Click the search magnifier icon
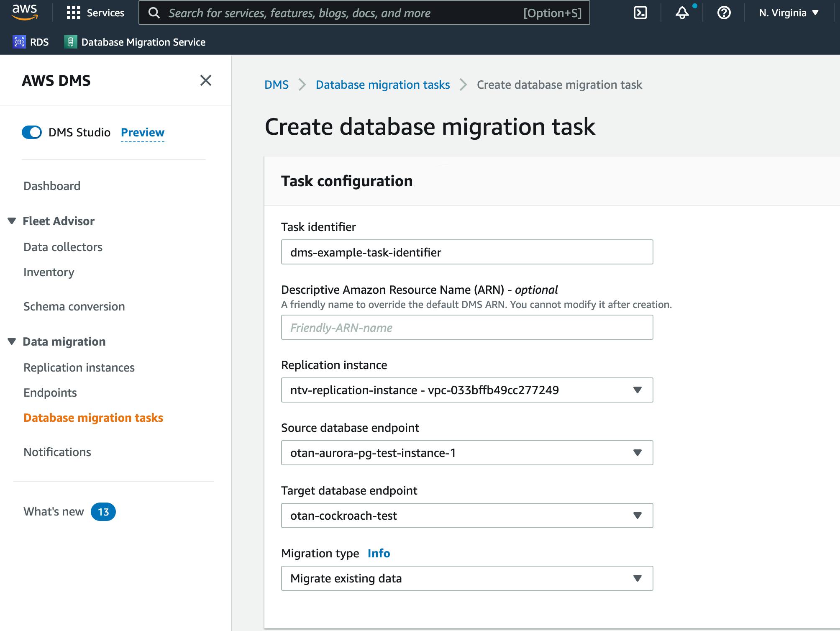Viewport: 840px width, 631px height. pos(154,13)
